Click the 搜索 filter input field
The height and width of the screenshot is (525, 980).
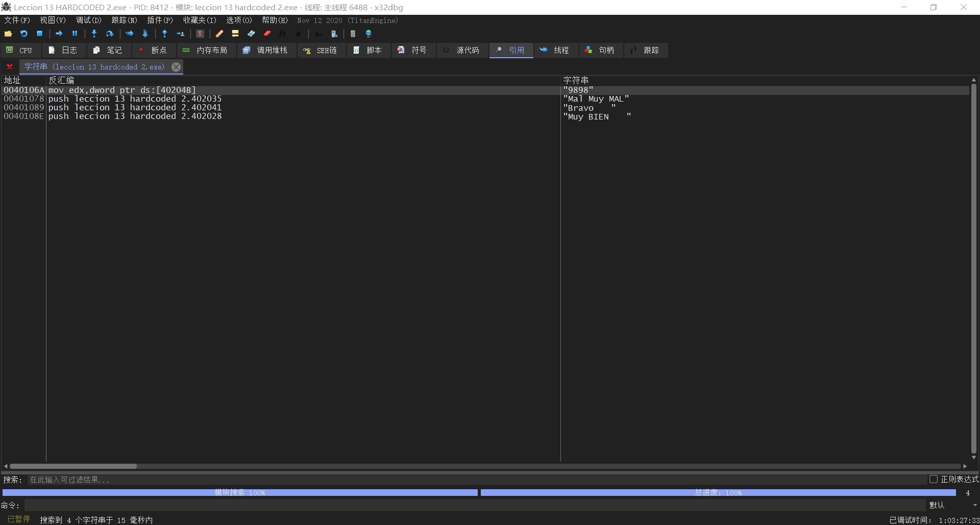[476, 480]
